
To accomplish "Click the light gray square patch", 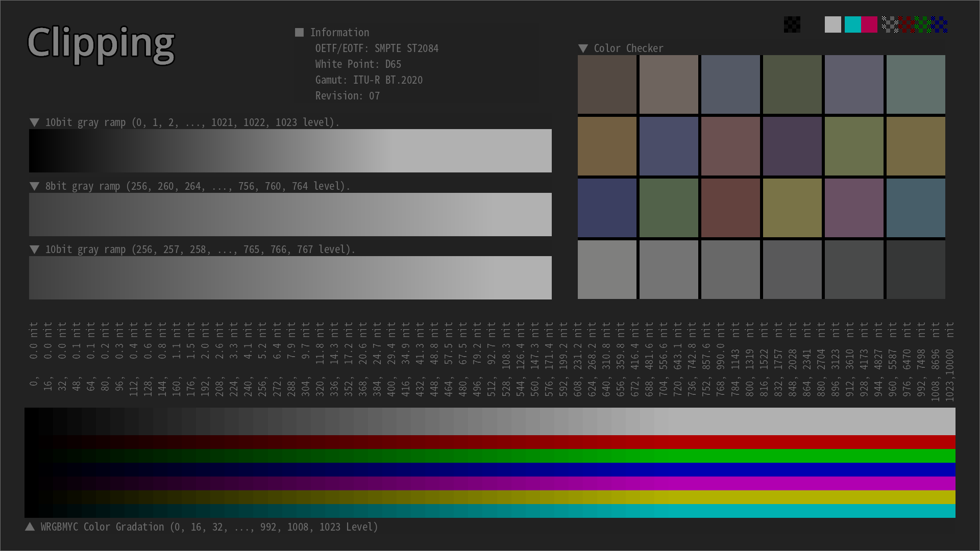I will click(832, 24).
